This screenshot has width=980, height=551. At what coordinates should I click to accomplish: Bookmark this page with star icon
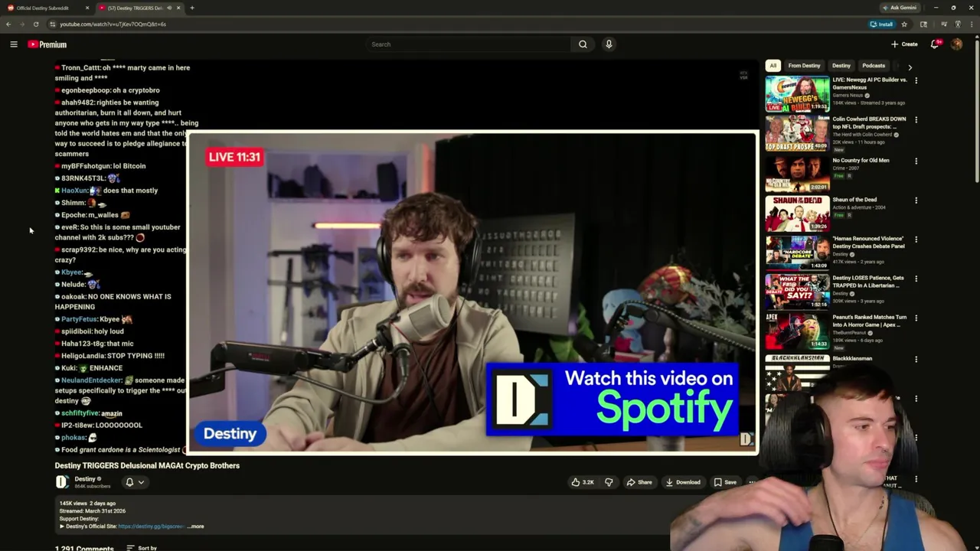point(904,24)
